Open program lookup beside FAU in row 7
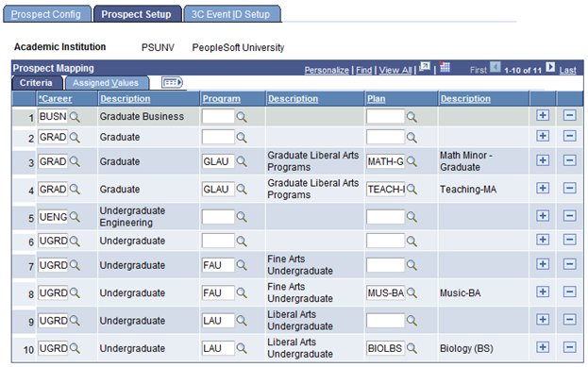 (x=242, y=265)
